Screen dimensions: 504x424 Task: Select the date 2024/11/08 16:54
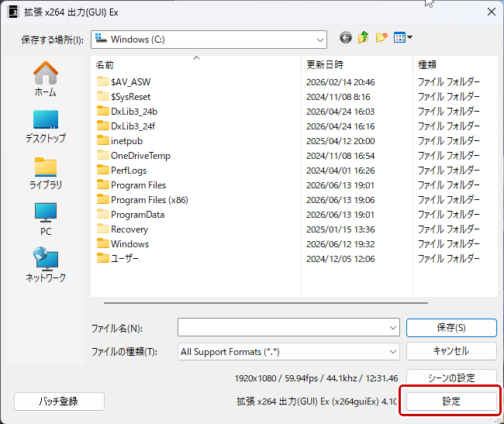pyautogui.click(x=340, y=156)
